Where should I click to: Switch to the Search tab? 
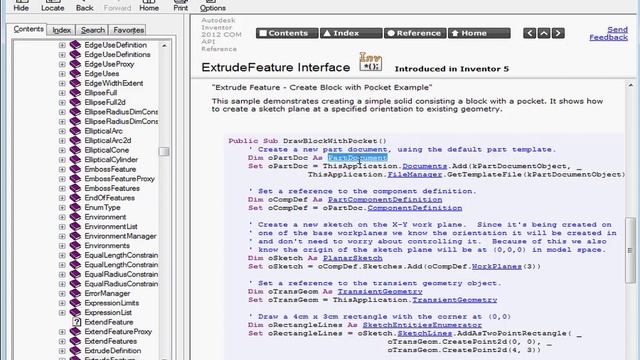[x=93, y=30]
